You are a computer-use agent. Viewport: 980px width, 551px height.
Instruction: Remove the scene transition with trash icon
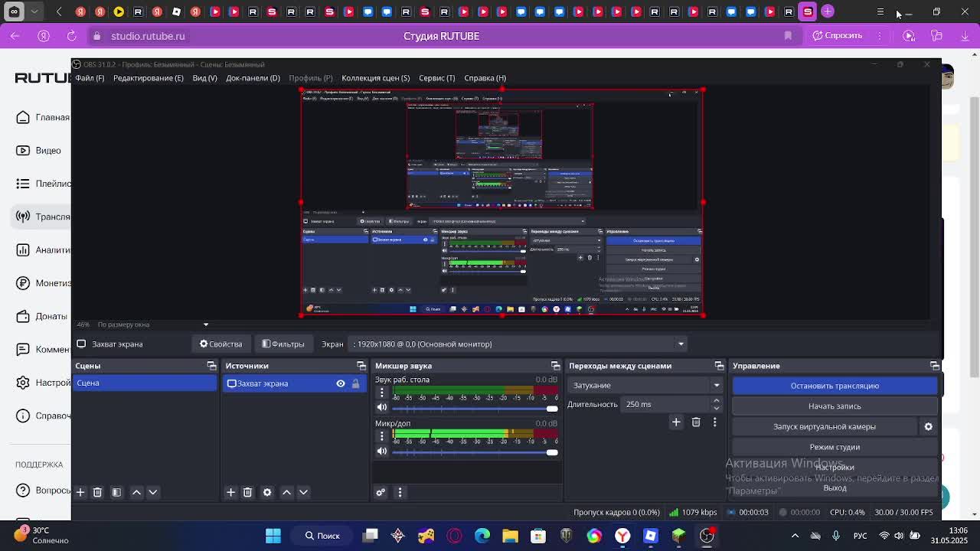(696, 422)
